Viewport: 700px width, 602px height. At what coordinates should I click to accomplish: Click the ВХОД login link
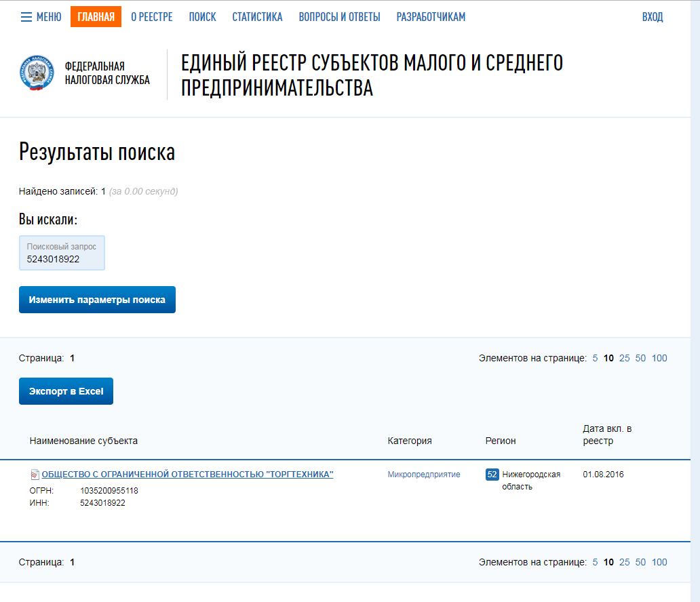point(653,17)
